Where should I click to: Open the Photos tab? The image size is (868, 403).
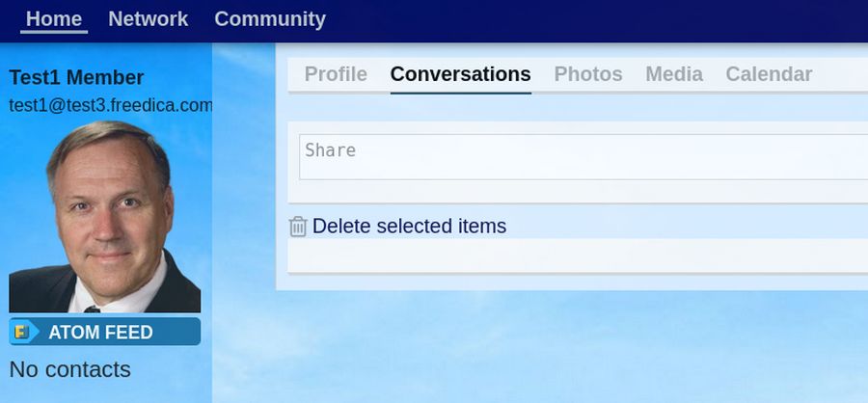click(x=588, y=74)
